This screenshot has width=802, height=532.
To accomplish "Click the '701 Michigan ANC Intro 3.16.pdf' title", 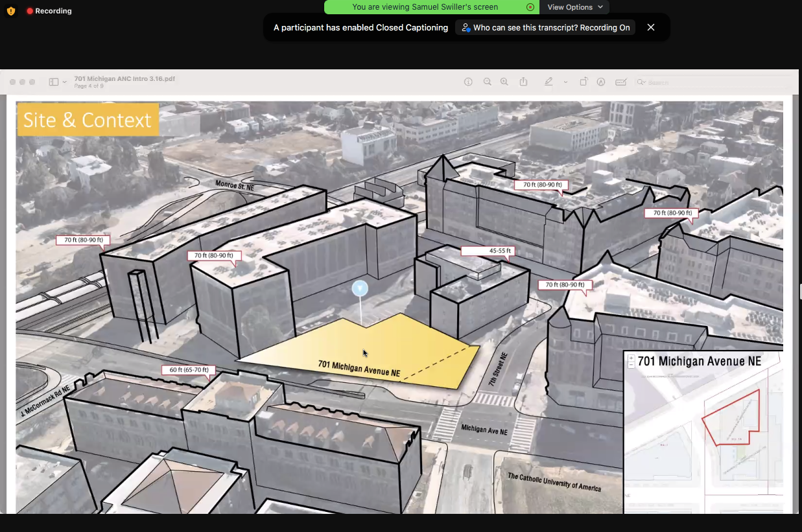I will coord(124,78).
